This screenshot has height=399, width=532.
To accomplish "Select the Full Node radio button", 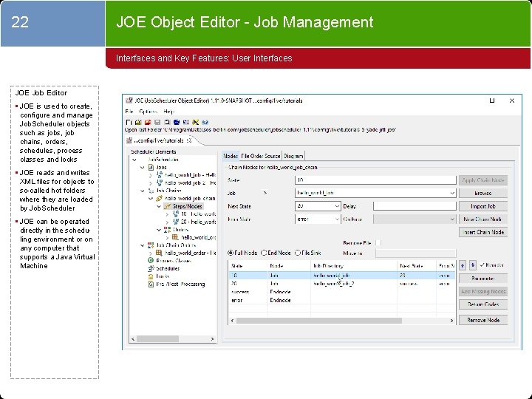I will point(231,253).
